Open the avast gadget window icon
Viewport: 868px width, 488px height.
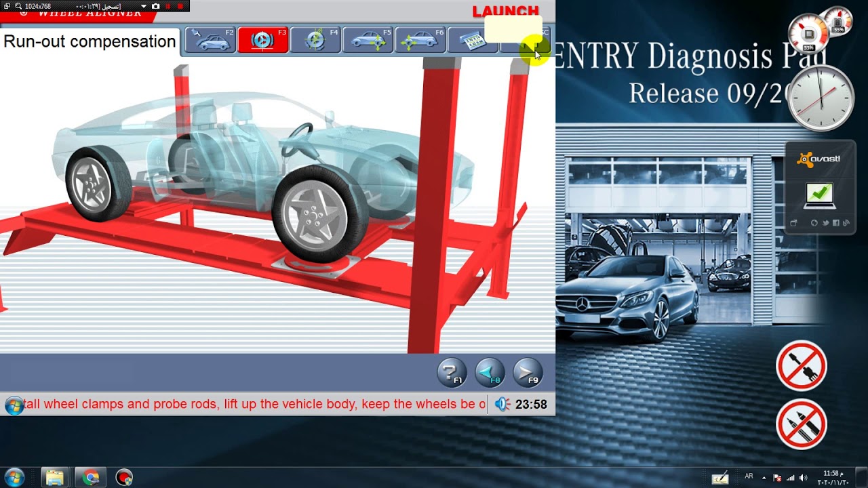pyautogui.click(x=794, y=223)
